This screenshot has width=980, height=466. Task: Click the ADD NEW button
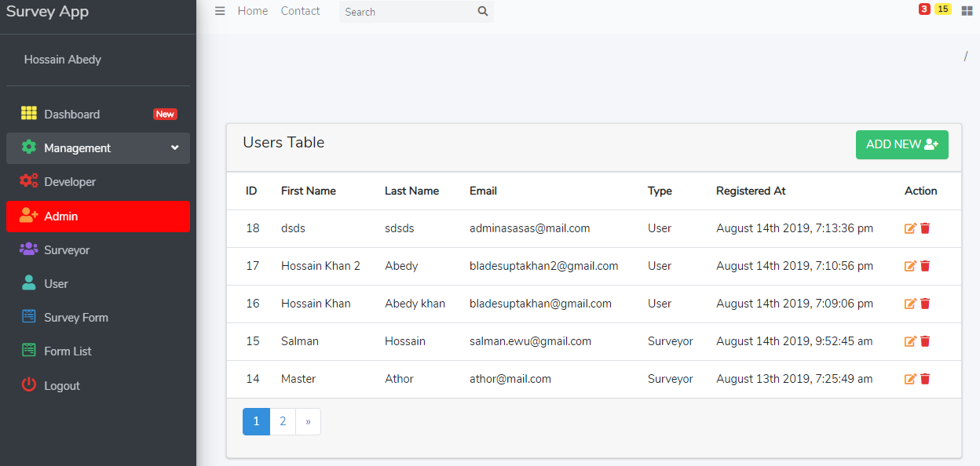902,144
